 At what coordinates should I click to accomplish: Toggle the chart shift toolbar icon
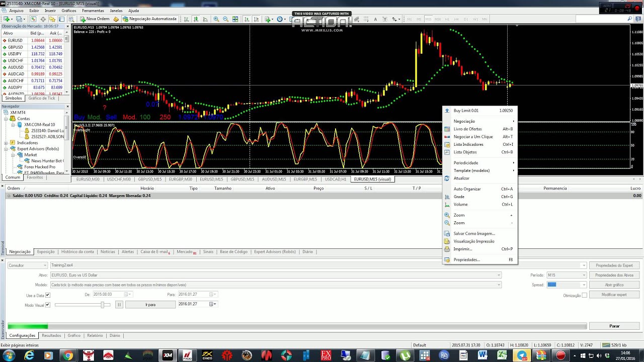[257, 19]
